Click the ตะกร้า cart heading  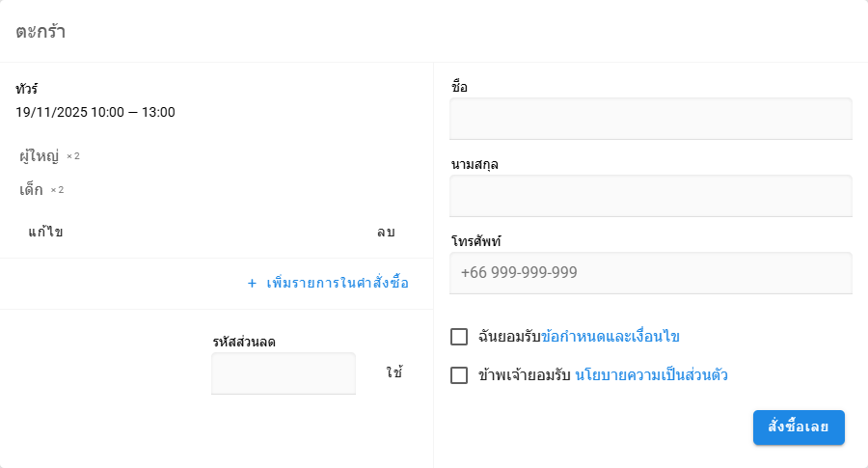click(41, 31)
